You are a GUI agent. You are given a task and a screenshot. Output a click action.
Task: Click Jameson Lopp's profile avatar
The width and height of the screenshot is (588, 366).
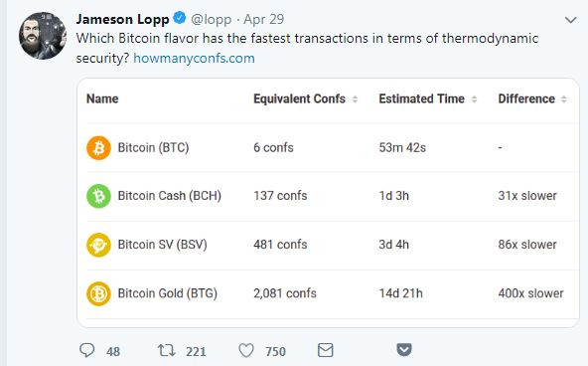(x=43, y=36)
